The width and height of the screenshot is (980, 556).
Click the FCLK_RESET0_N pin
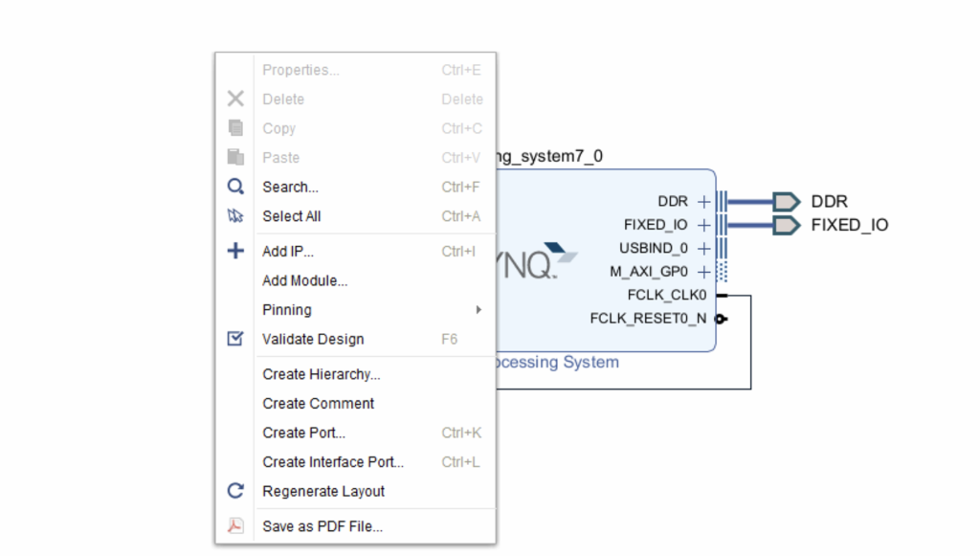721,319
